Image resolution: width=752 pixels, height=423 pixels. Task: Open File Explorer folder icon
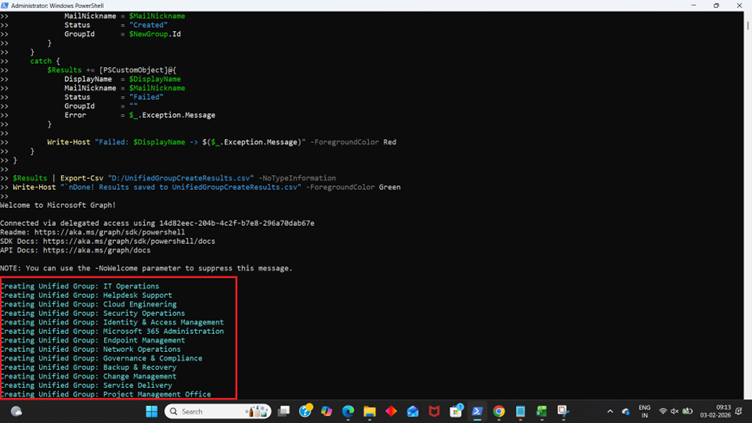[x=369, y=411]
